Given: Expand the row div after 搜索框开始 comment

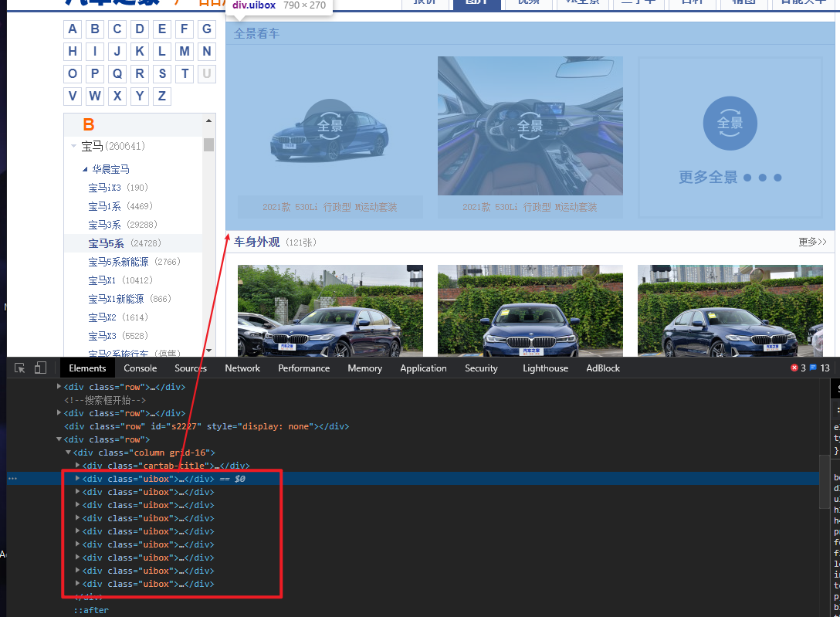Looking at the screenshot, I should click(59, 412).
